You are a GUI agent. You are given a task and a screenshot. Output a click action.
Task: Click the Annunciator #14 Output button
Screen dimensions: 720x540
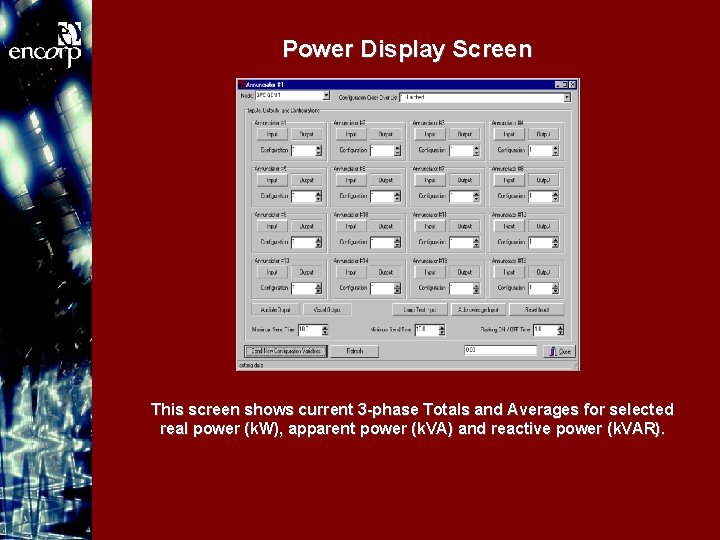point(385,272)
